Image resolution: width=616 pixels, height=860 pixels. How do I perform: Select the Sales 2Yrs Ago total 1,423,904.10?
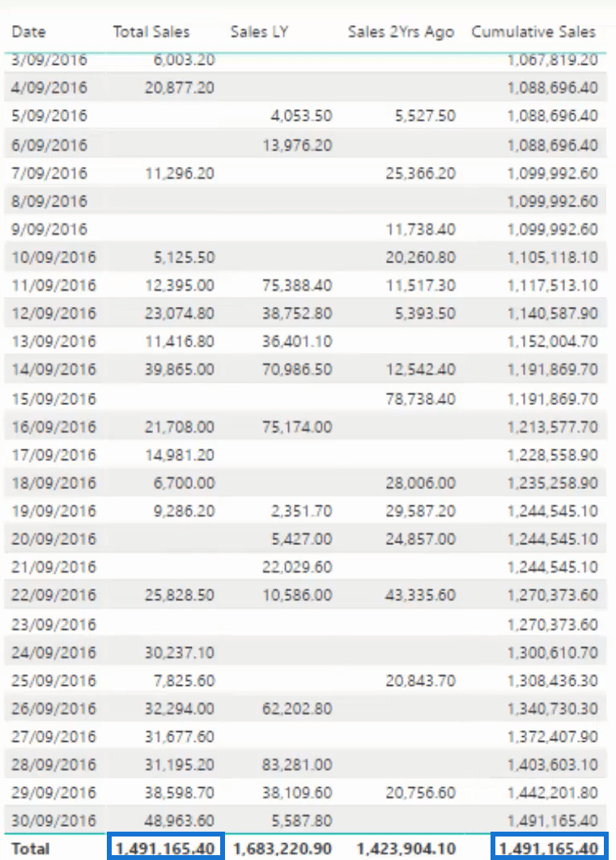click(406, 849)
